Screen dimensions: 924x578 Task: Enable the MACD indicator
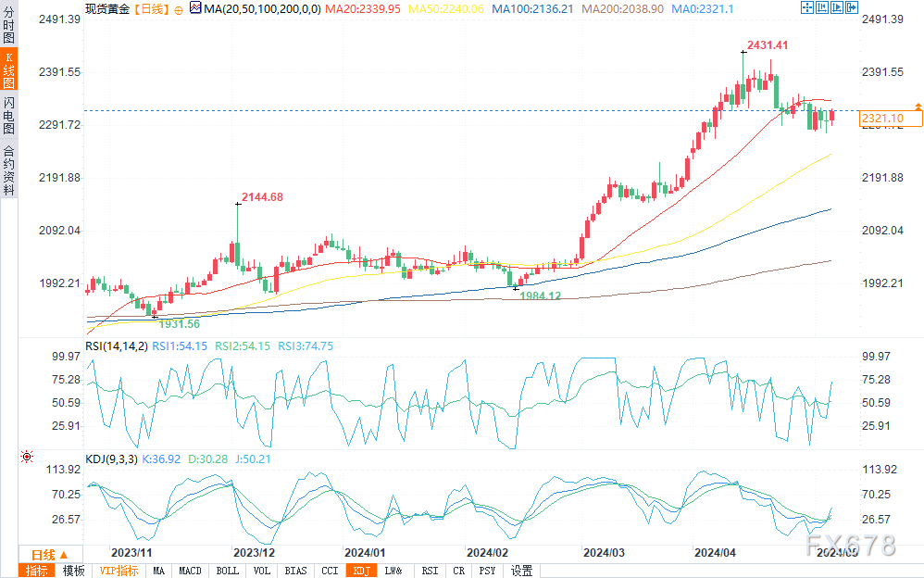(190, 571)
